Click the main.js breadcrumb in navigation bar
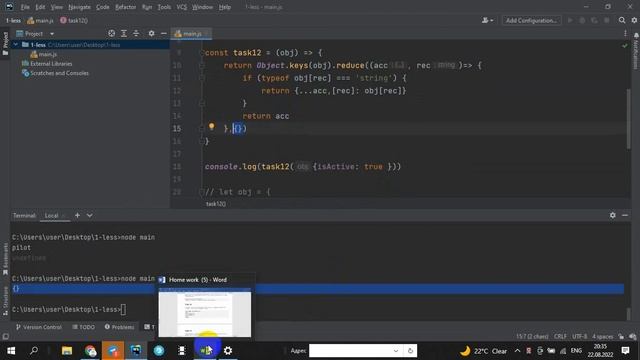This screenshot has height=360, width=640. pyautogui.click(x=40, y=20)
